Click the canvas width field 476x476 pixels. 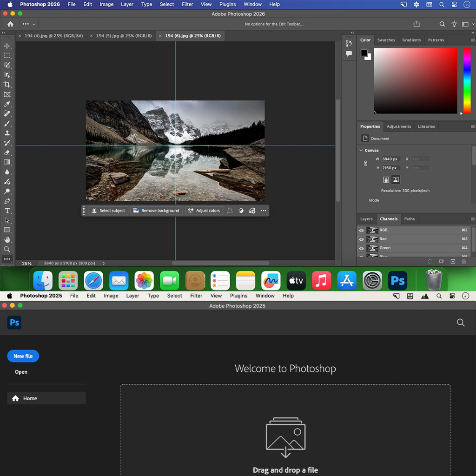[x=390, y=159]
